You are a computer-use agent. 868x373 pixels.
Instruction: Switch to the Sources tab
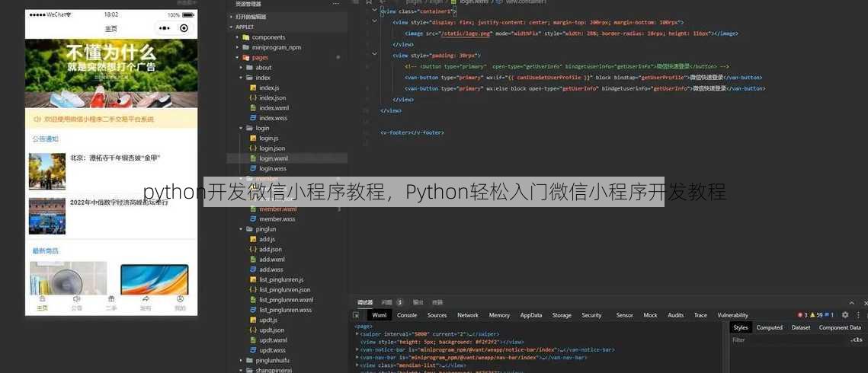[x=437, y=315]
